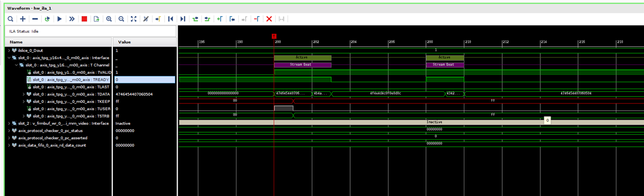Click the ILA Status: Idle field
This screenshot has width=644, height=196.
point(91,31)
